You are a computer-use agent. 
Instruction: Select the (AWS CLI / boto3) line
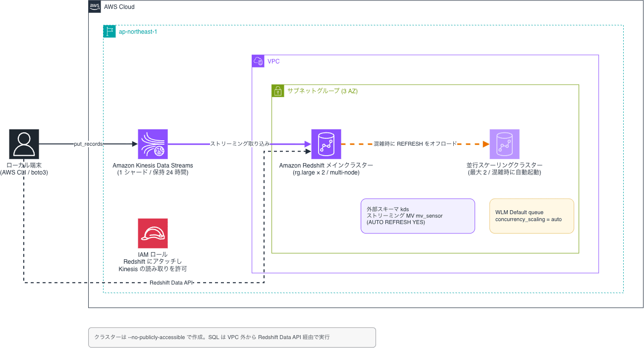(24, 173)
